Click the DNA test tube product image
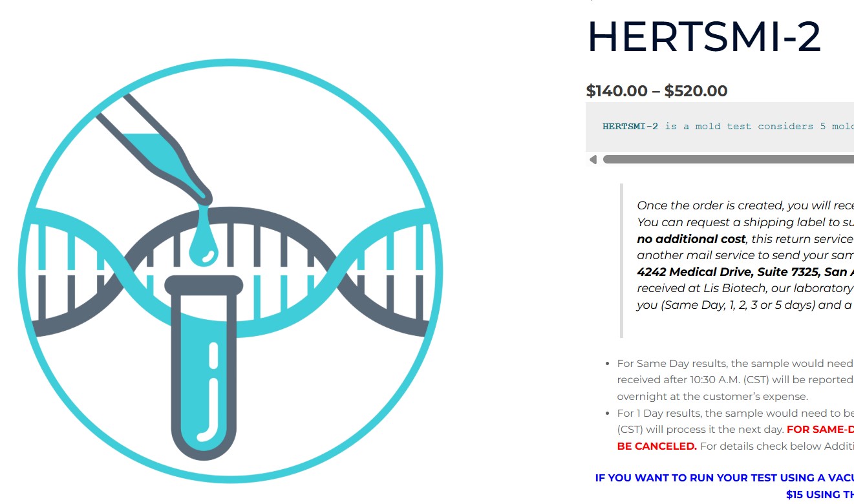 tap(231, 271)
